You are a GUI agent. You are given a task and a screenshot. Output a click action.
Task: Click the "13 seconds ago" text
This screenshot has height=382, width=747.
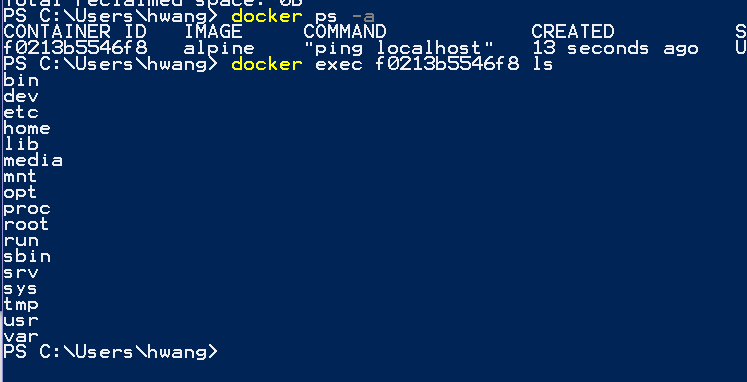click(615, 48)
